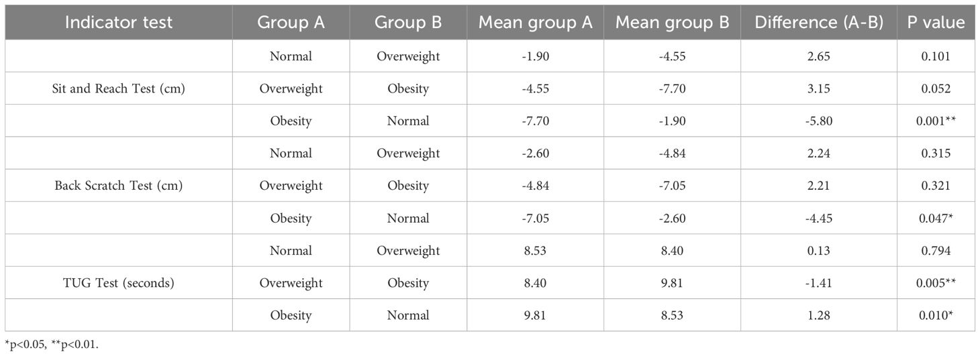Select the Difference (A-B) column header
980x356 pixels.
[818, 22]
